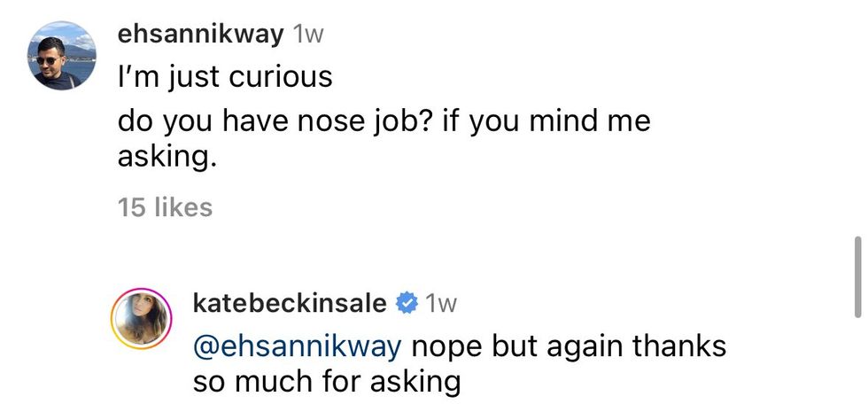Screen dimensions: 868x404
Task: Open the katebeckinsale username link
Action: pos(290,303)
